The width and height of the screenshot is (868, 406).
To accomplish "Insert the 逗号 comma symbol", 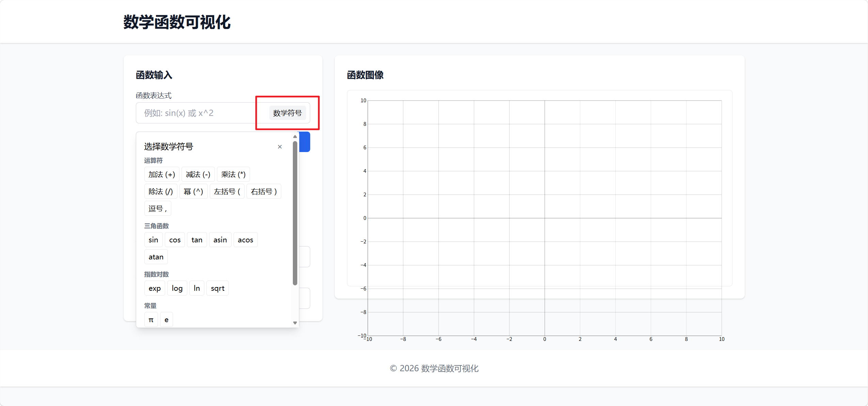I will coord(157,209).
